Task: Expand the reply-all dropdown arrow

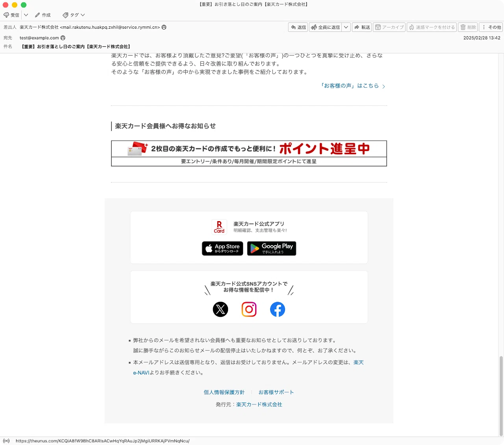Action: [x=346, y=27]
